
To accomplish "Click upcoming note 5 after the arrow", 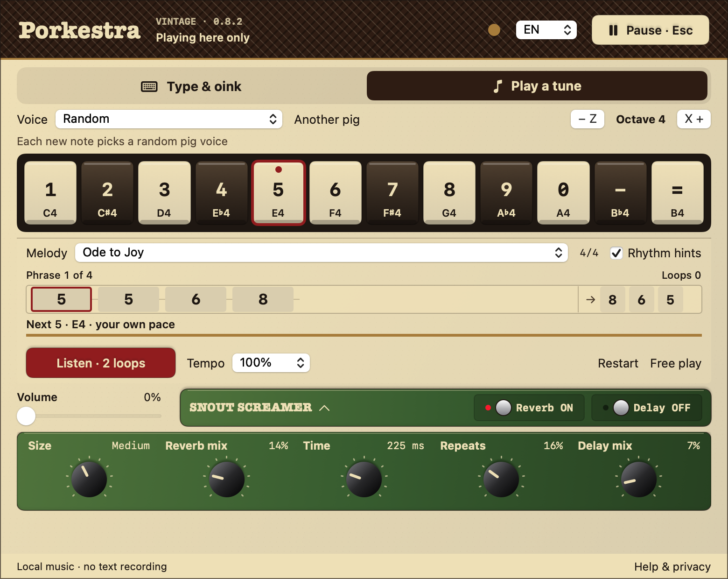I will (x=670, y=300).
